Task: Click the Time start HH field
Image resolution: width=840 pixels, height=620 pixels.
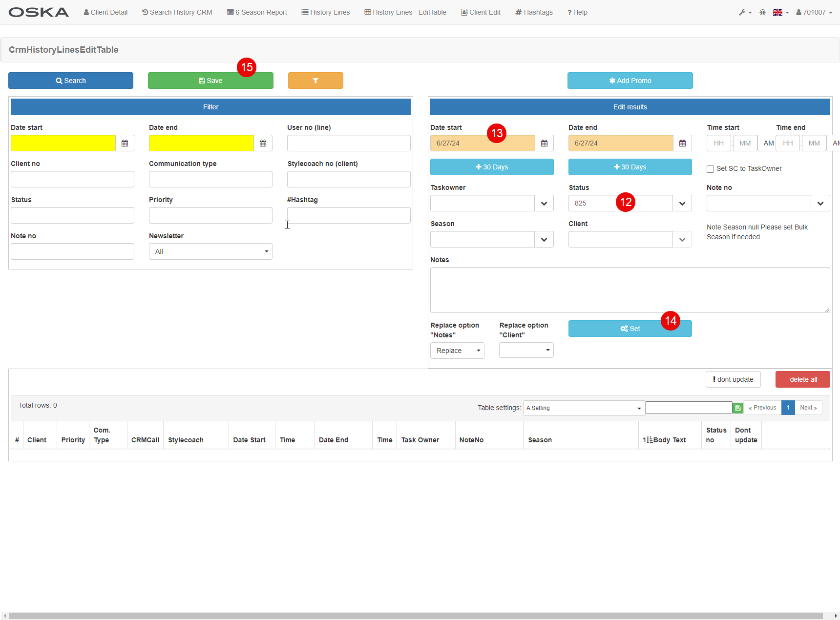Action: (x=719, y=143)
